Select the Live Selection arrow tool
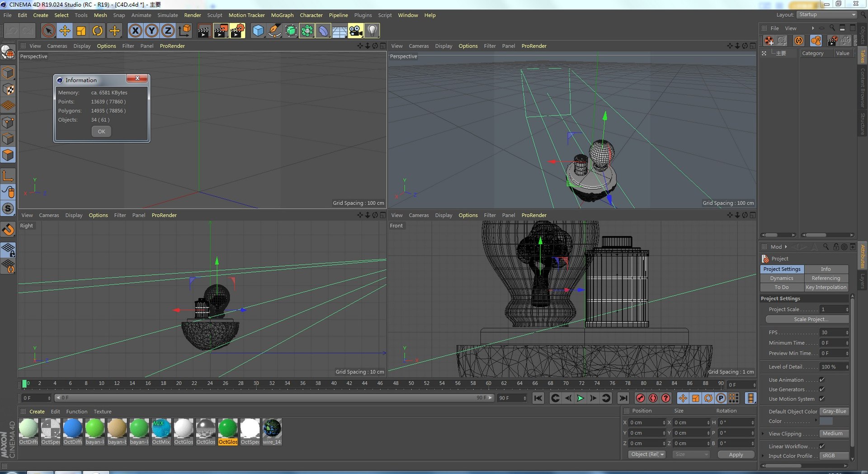This screenshot has width=868, height=474. (x=48, y=31)
